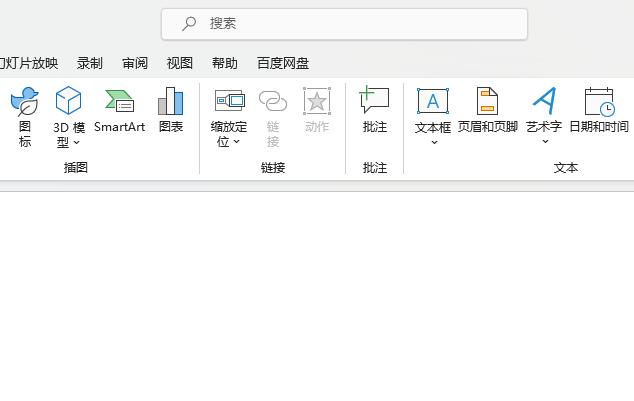
Task: Open the Zoom (缩放定位) tool
Action: (229, 117)
